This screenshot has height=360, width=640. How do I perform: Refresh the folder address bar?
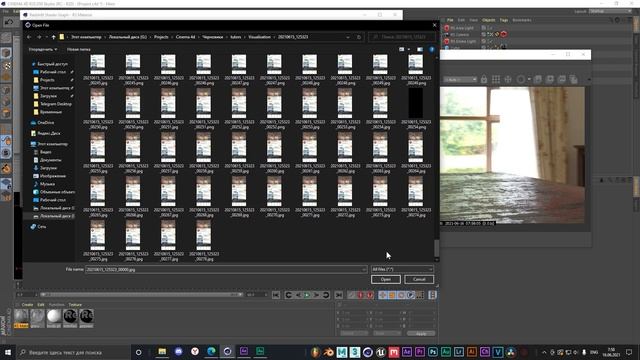[359, 37]
